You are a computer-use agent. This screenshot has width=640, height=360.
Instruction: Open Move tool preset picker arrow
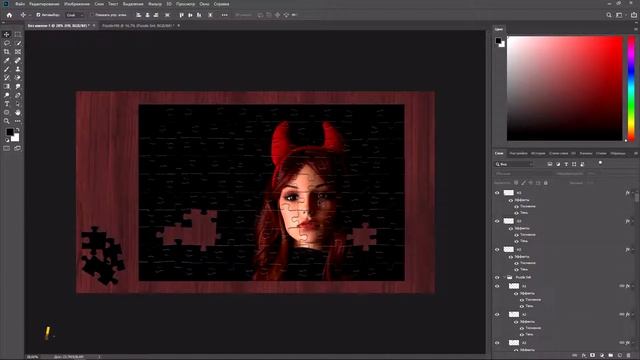coord(29,15)
